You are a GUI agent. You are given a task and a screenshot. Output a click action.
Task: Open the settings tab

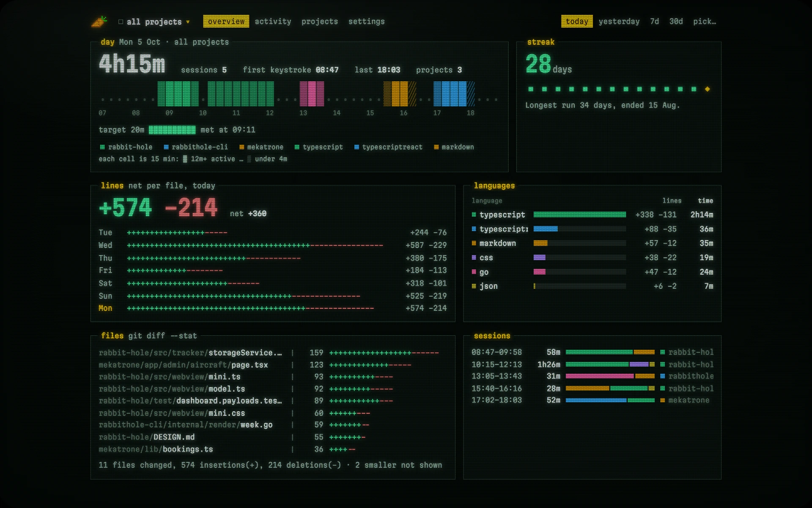click(x=367, y=22)
